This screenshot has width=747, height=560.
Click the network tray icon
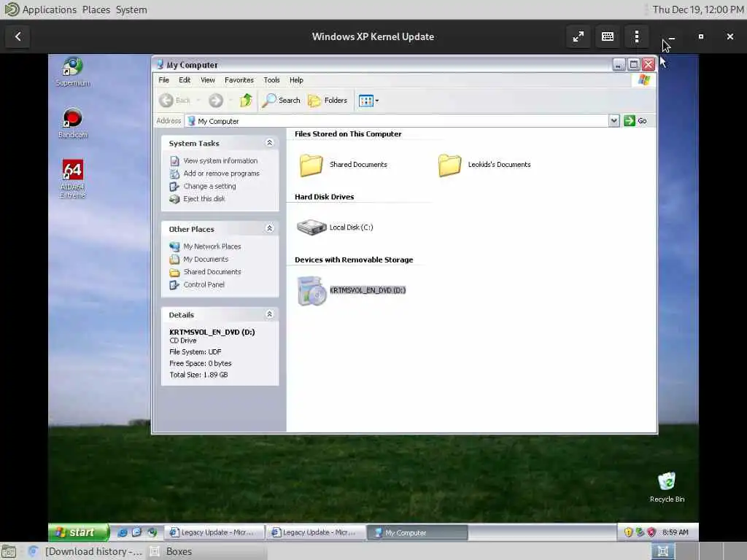click(x=640, y=532)
